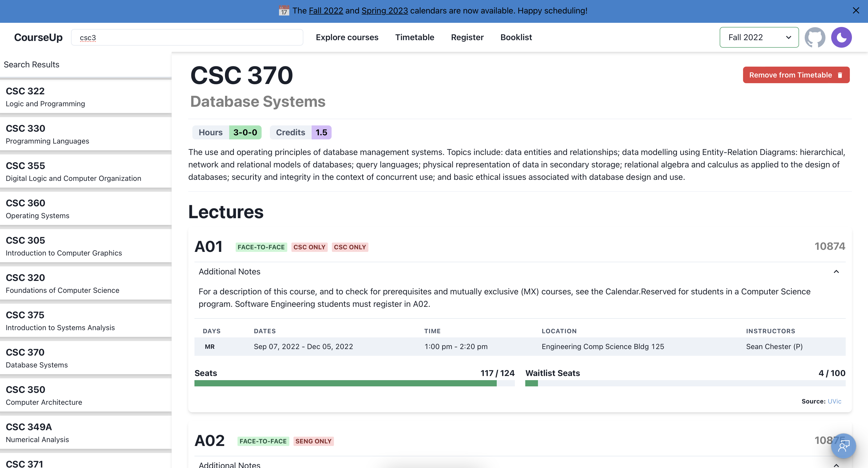
Task: Open the GitHub repository icon
Action: pyautogui.click(x=815, y=37)
